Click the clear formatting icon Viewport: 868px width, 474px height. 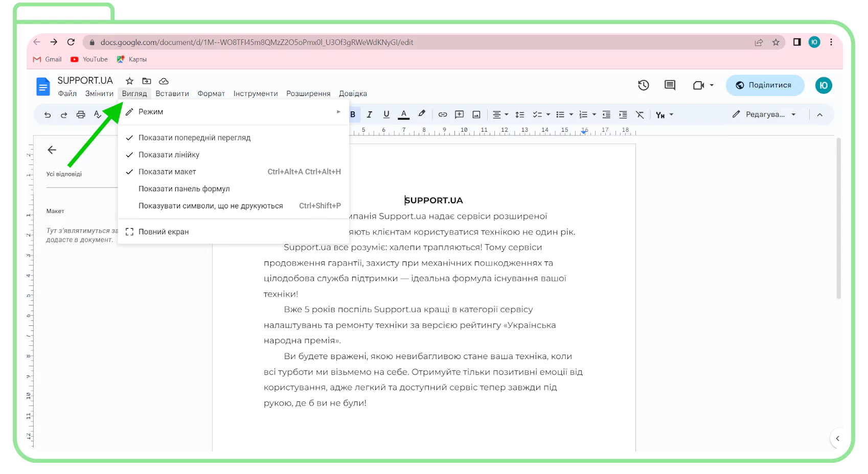[640, 114]
